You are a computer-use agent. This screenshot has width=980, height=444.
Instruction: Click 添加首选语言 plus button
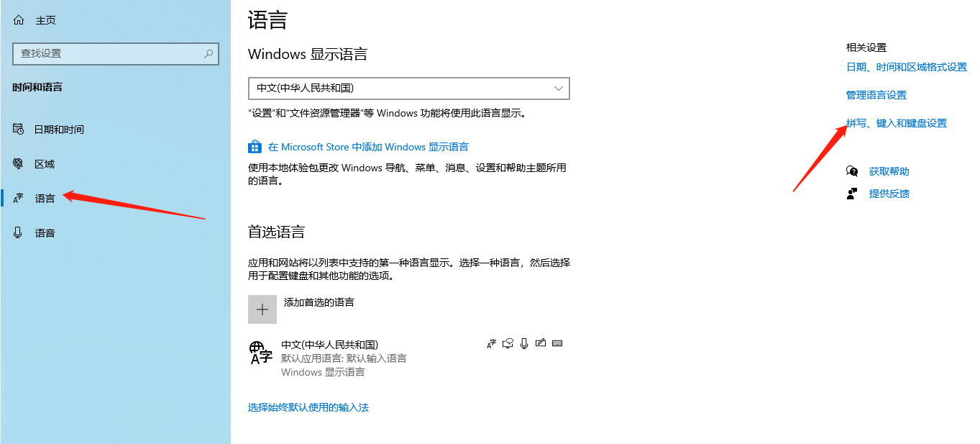262,309
